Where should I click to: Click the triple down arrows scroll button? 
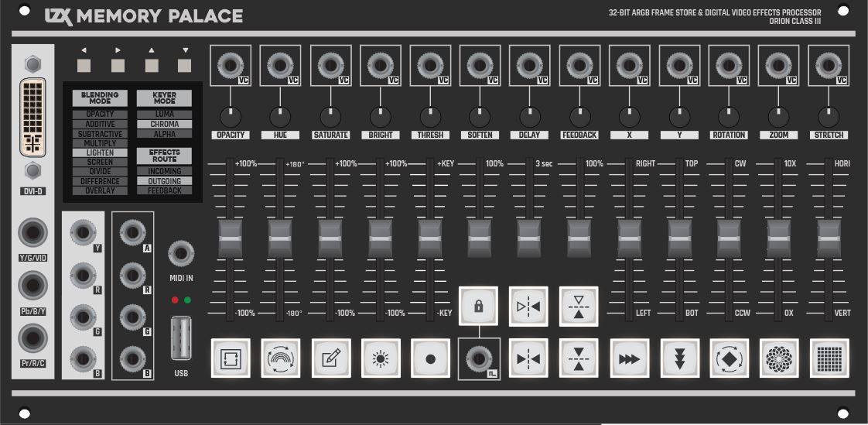point(680,358)
